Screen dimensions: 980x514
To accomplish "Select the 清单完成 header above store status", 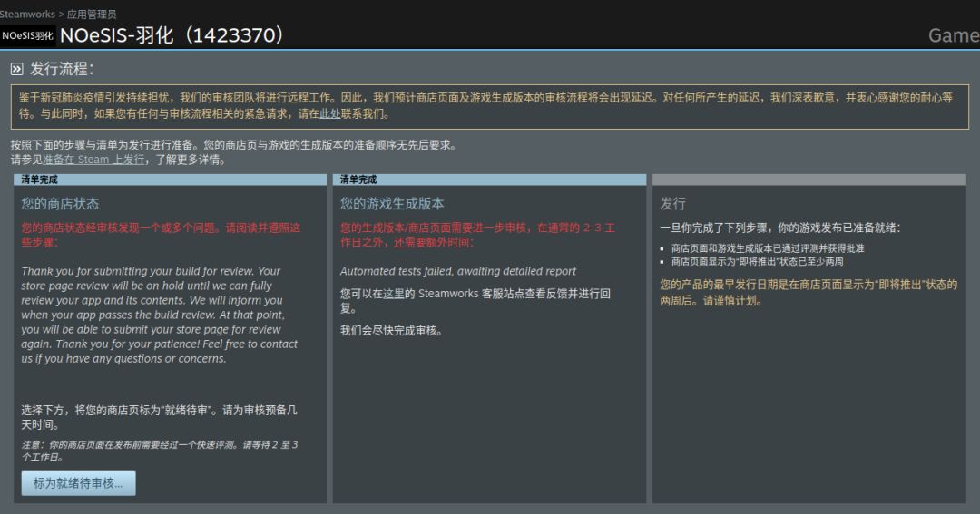I will click(170, 179).
